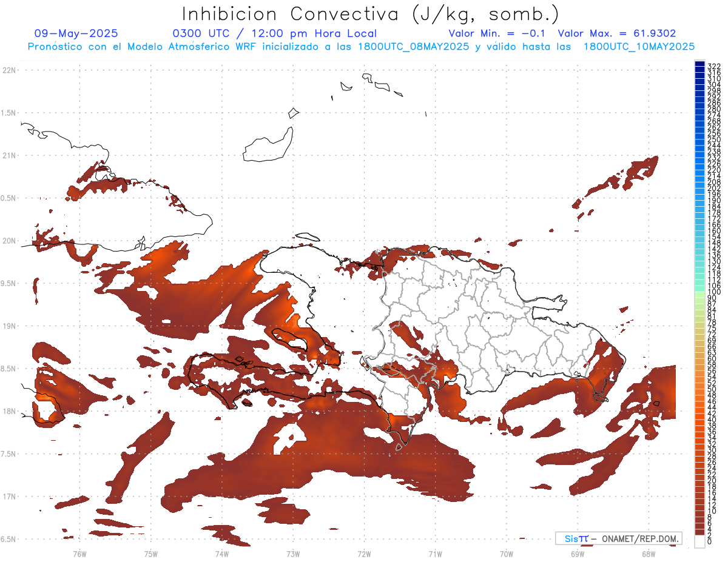The width and height of the screenshot is (728, 562).
Task: Click the '40' color bar label
Action: tap(712, 420)
